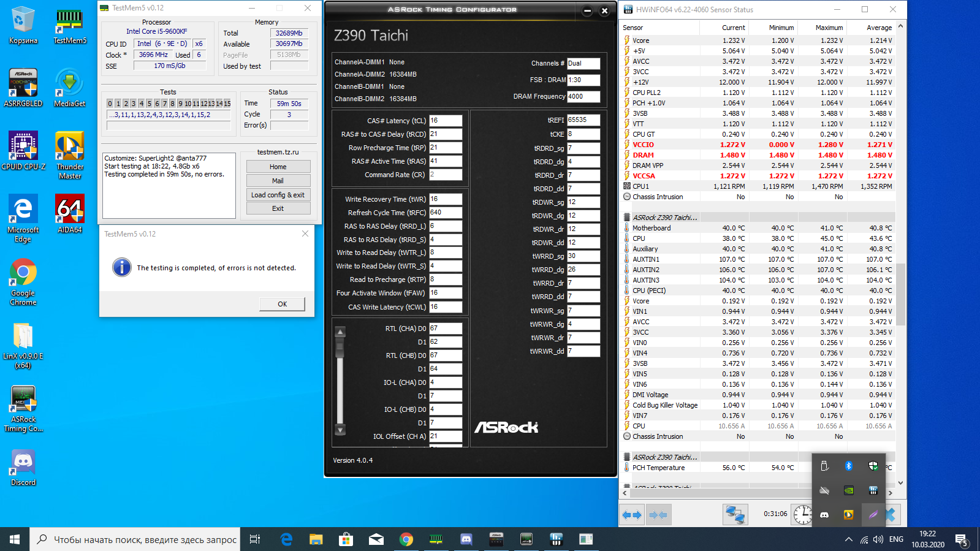The width and height of the screenshot is (980, 551).
Task: Click OK in the TestMem5 completion dialog
Action: [x=282, y=304]
